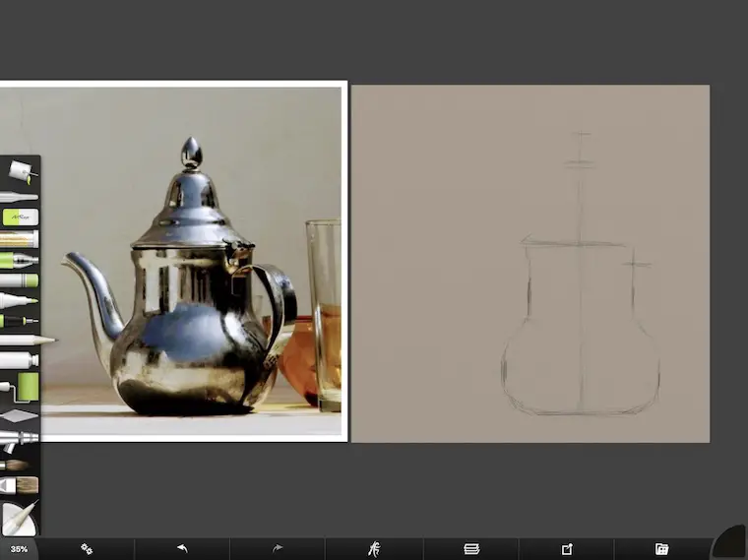Open the gallery of paintings

coord(661,549)
